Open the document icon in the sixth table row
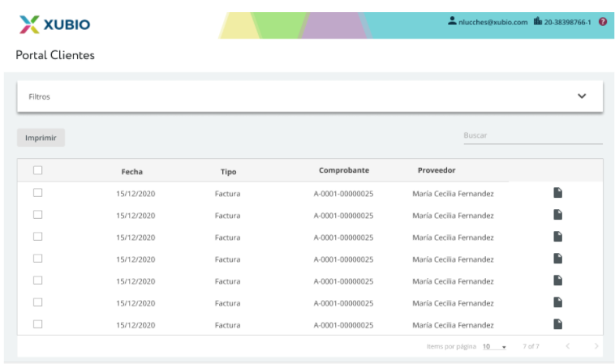This screenshot has height=364, width=615. (557, 302)
